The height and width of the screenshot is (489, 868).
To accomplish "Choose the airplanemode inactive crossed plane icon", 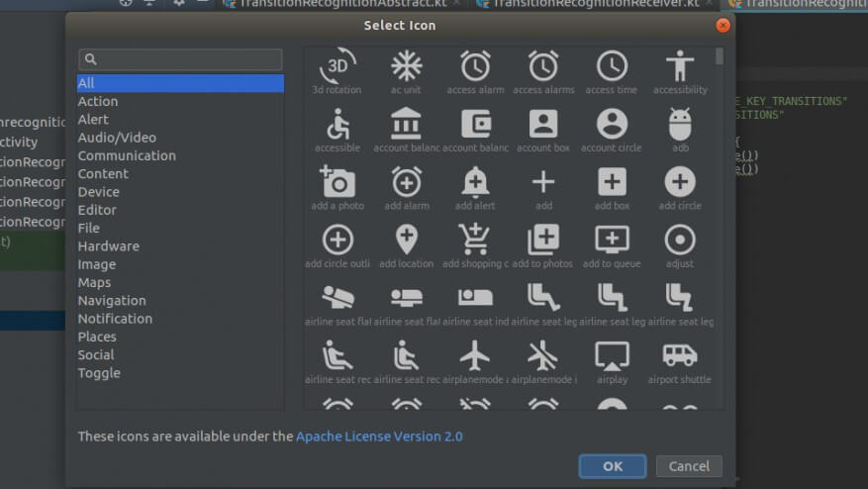I will 543,355.
